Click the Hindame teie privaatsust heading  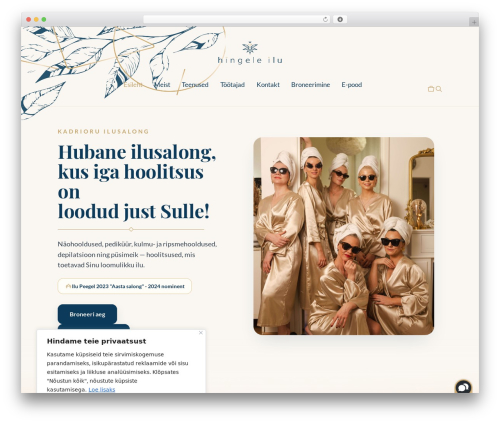click(96, 341)
